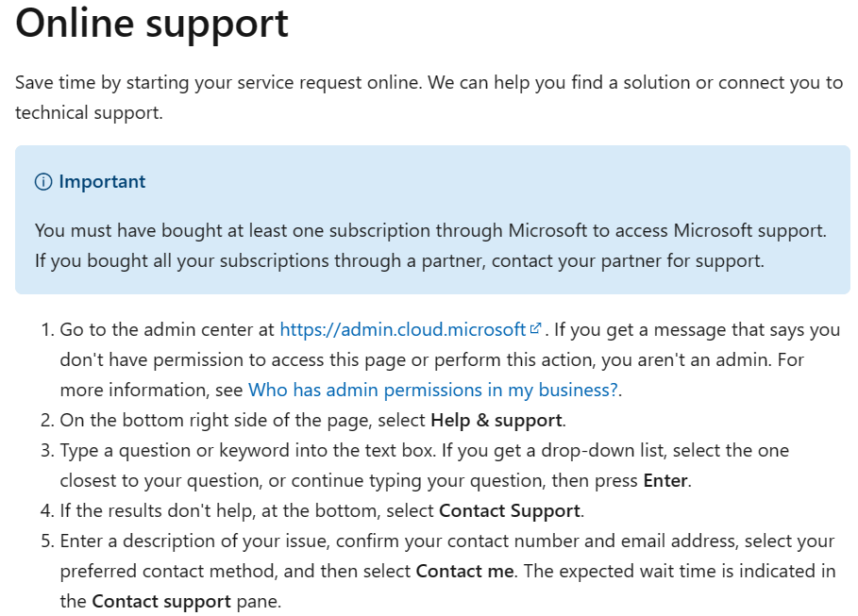Open 'Who has admin permissions in my business?' link
Image resolution: width=858 pixels, height=616 pixels.
433,391
